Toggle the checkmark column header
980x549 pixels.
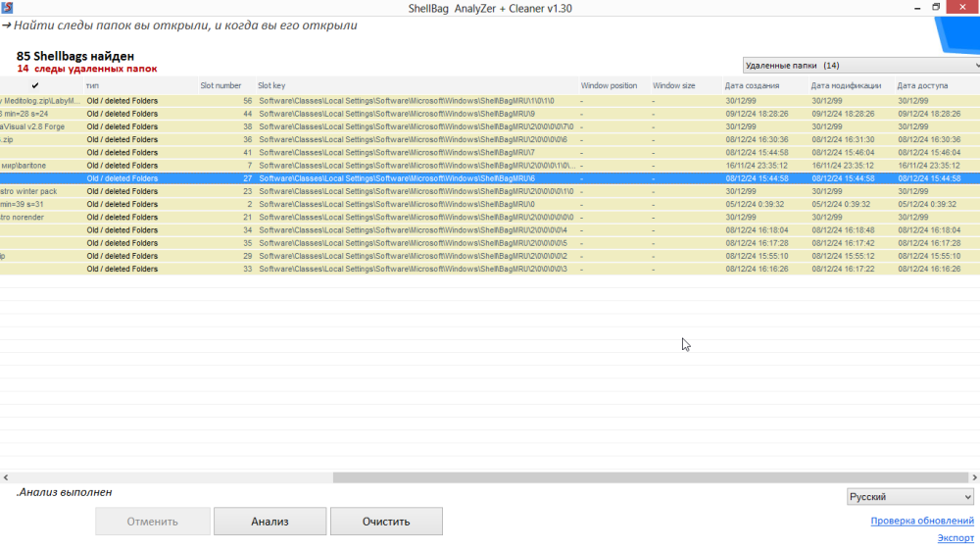point(35,85)
